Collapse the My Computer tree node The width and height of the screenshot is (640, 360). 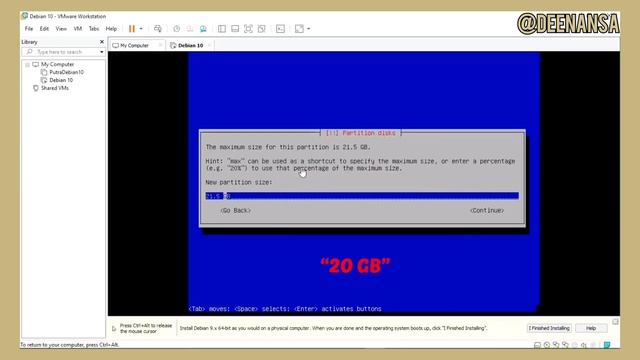point(27,64)
